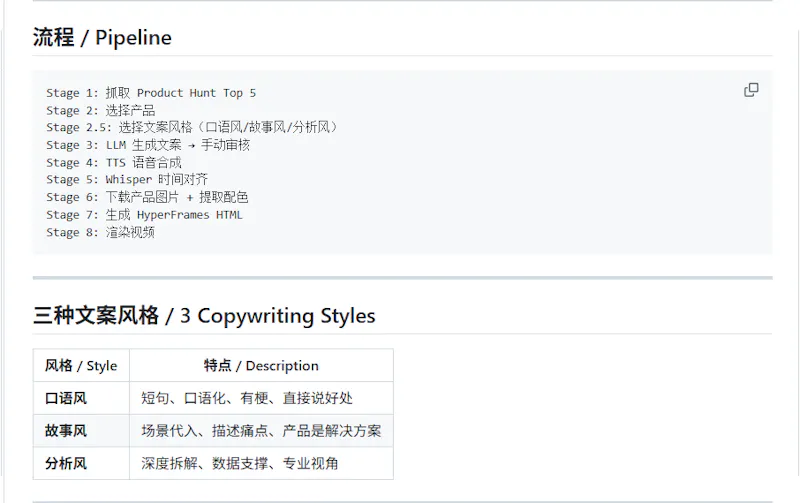800x503 pixels.
Task: Click the Stage 3 LLM 生成文案 line
Action: coord(148,145)
